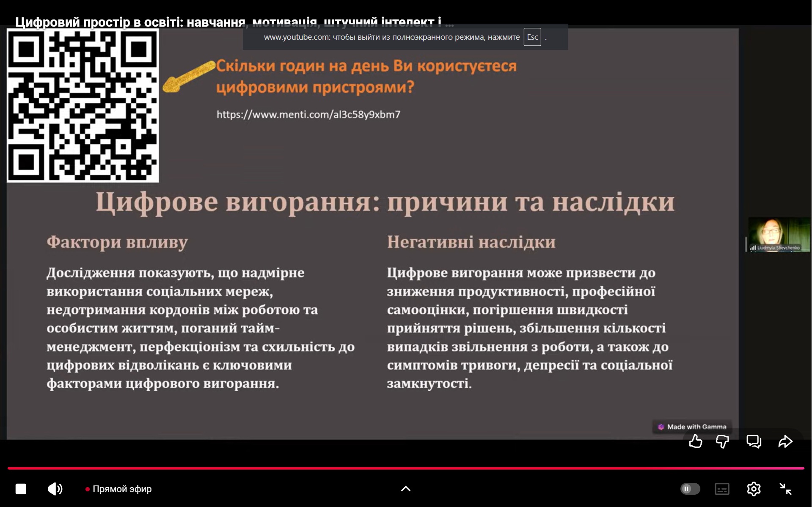
Task: Expand the panel with the up chevron
Action: point(405,489)
